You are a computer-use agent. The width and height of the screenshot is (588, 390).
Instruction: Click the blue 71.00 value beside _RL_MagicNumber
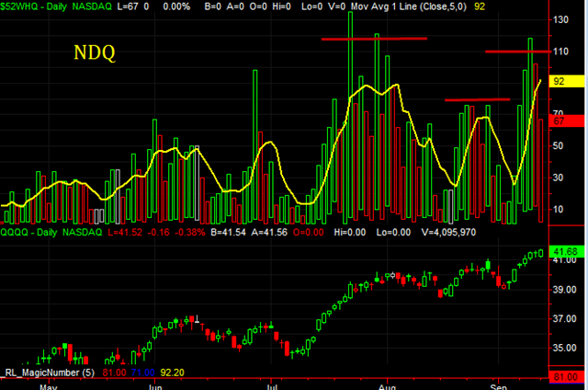click(143, 373)
